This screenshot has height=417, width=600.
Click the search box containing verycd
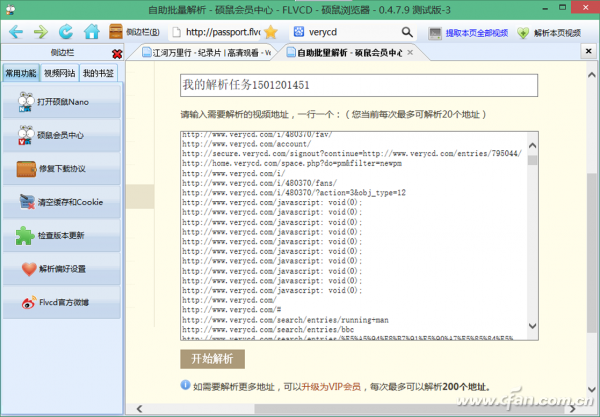(x=352, y=32)
